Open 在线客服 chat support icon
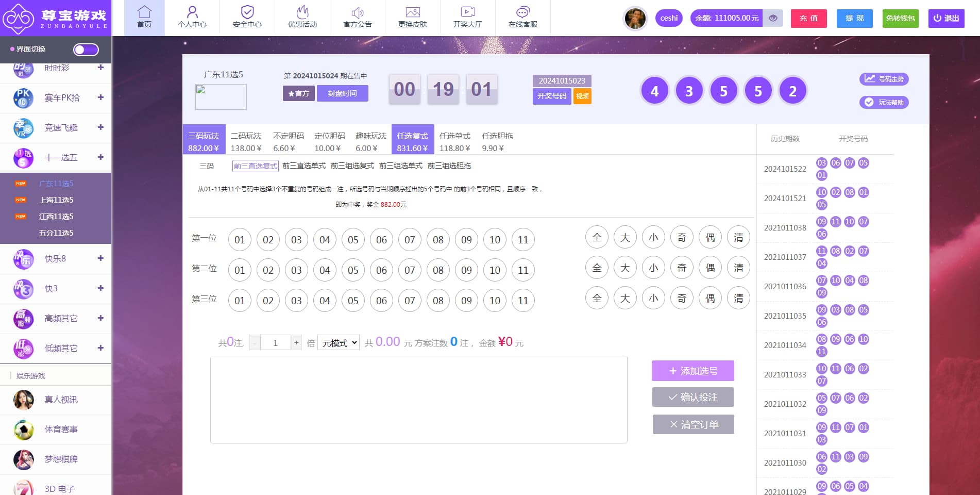This screenshot has height=495, width=980. click(523, 12)
